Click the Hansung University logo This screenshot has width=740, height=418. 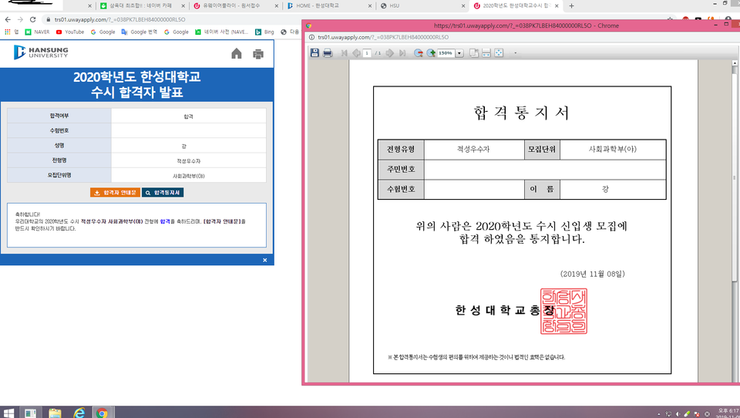point(41,52)
